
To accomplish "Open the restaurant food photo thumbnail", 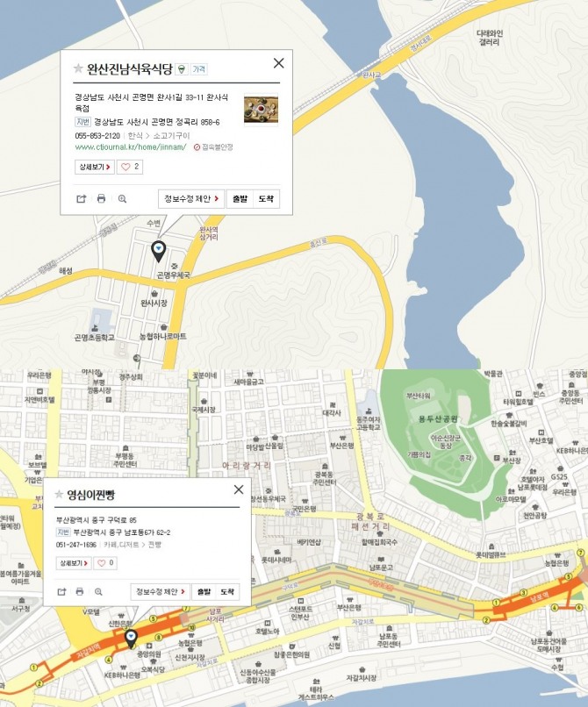I will (261, 109).
